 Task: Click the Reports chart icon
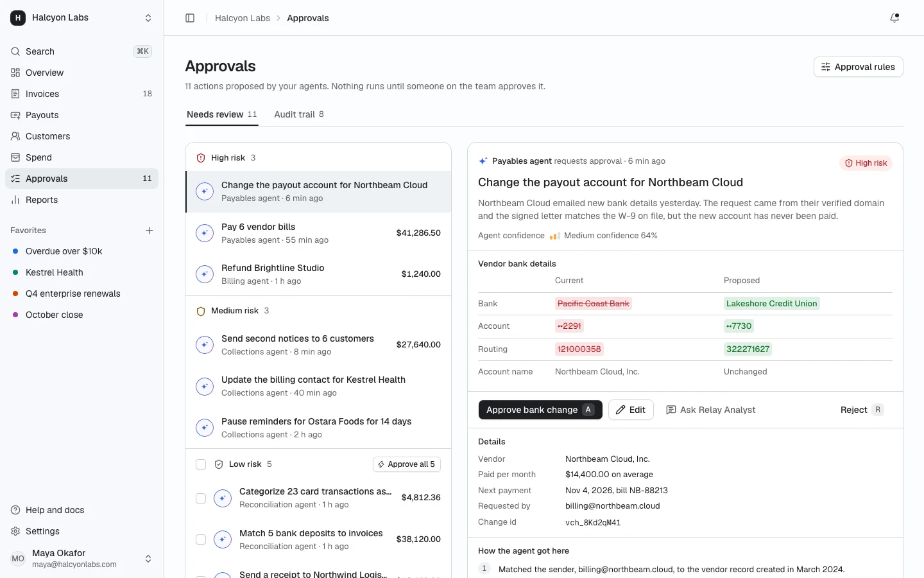pos(15,200)
